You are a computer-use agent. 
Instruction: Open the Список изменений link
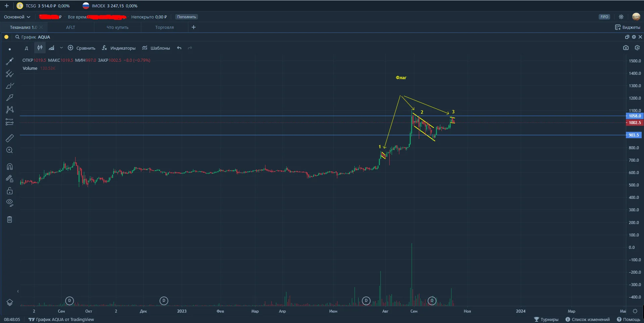(587, 319)
